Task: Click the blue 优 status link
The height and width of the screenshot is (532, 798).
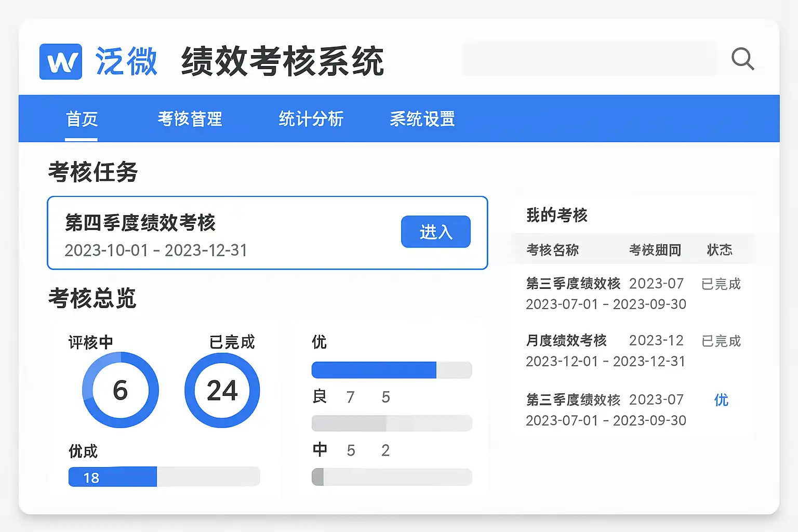Action: (x=721, y=400)
